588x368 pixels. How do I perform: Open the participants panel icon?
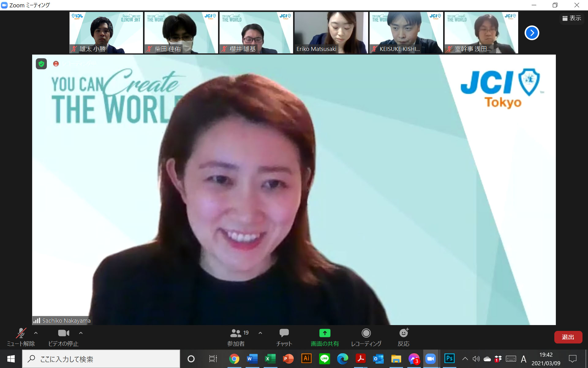coord(236,333)
